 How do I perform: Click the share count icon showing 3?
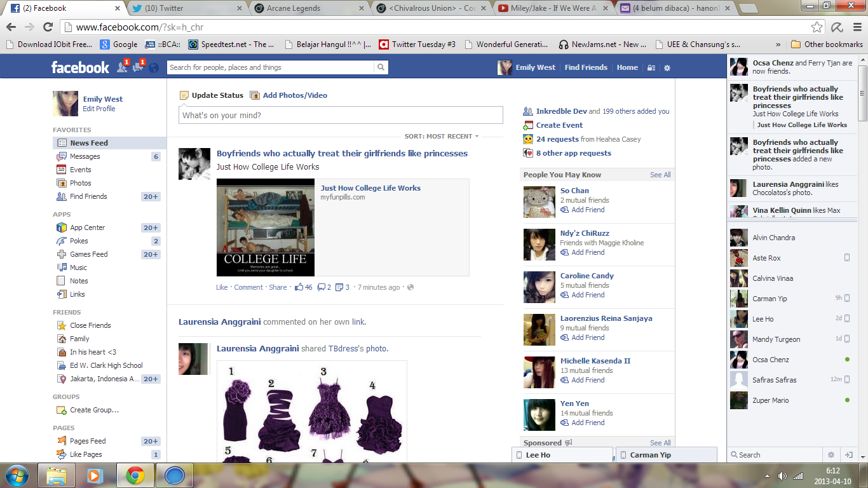pos(342,287)
